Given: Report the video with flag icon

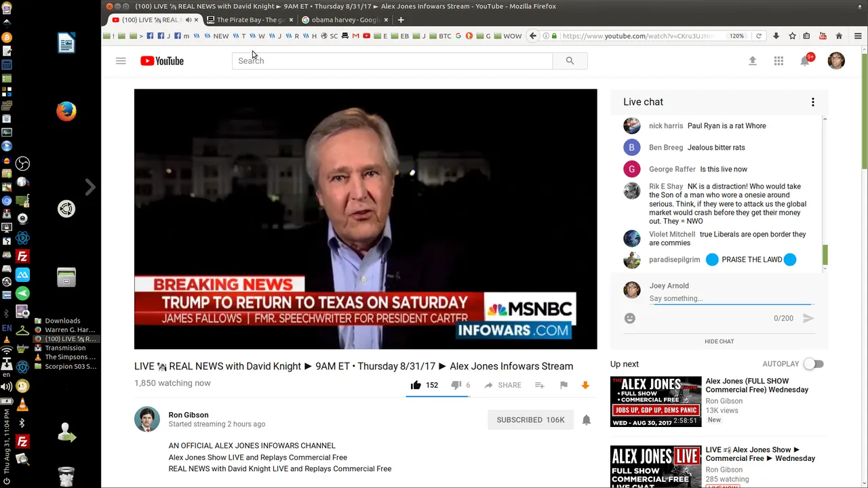Looking at the screenshot, I should [564, 385].
